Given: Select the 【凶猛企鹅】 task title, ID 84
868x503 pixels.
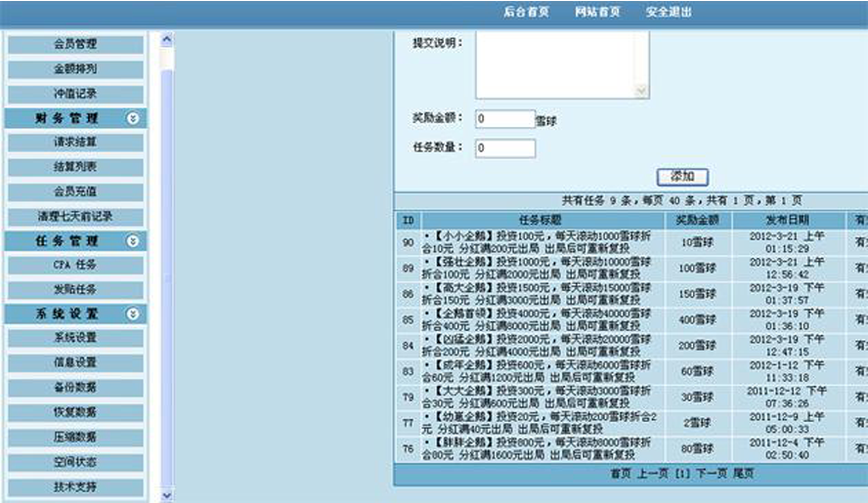Looking at the screenshot, I should pyautogui.click(x=536, y=346).
